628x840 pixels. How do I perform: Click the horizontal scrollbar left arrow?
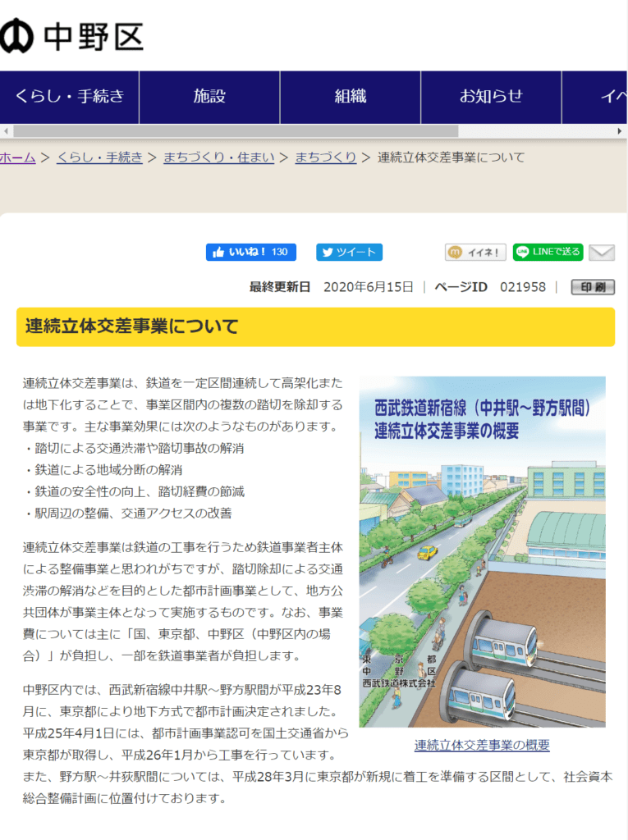click(7, 131)
